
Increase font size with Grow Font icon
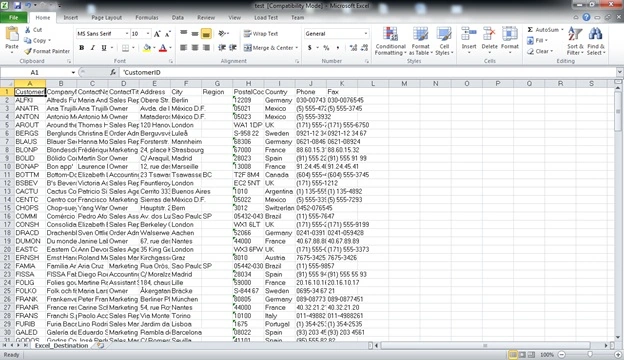tap(157, 34)
